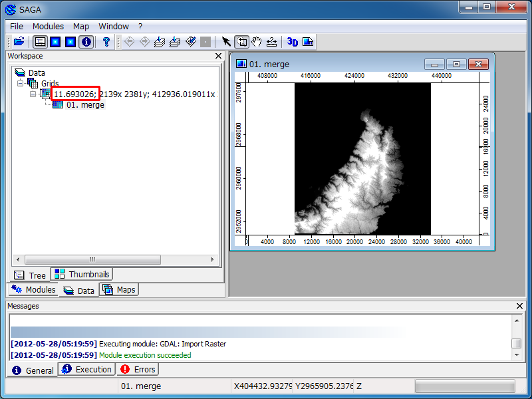Toggle the message window info button
Screen dimensions: 532x399
(x=86, y=42)
